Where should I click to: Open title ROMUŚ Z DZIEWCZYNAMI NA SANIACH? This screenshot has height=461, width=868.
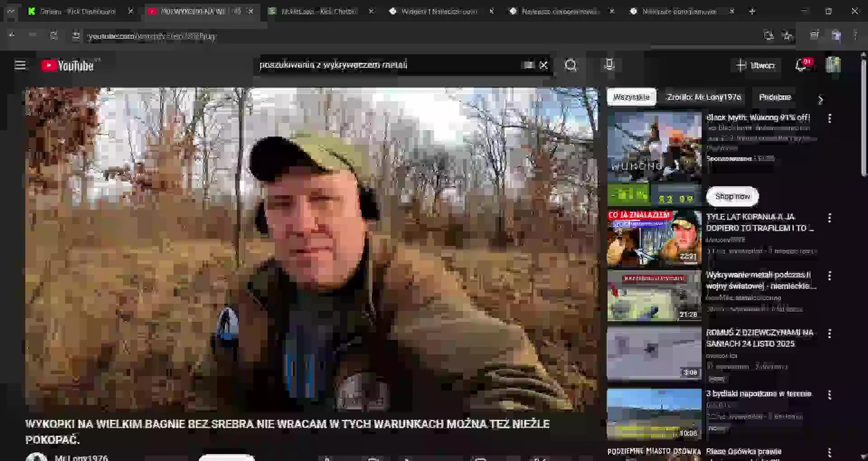[x=760, y=338]
